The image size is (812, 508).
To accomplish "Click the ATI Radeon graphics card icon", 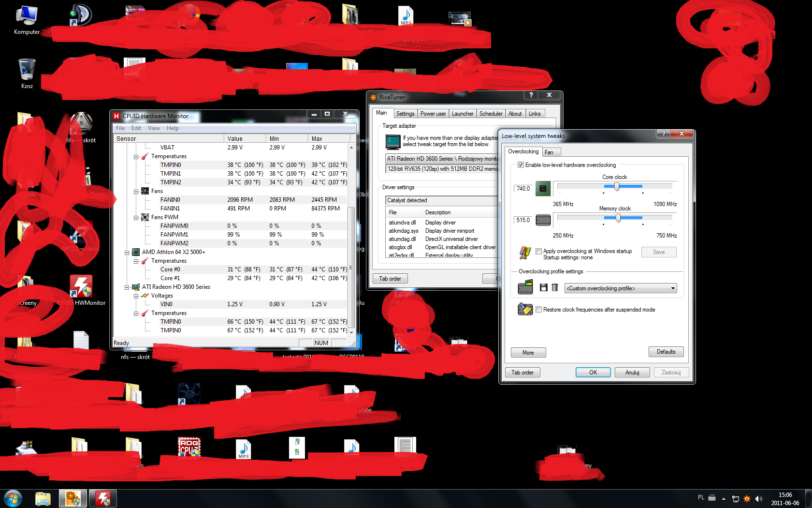I will (136, 287).
